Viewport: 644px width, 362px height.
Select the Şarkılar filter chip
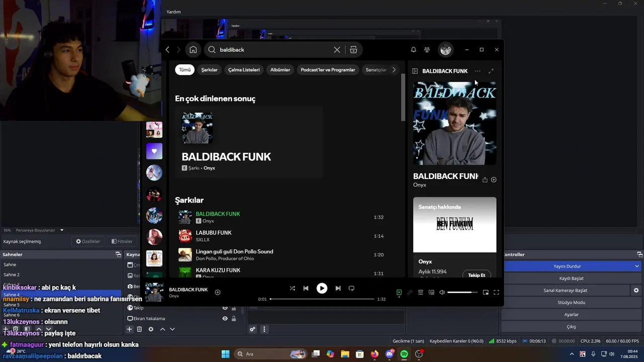coord(209,70)
